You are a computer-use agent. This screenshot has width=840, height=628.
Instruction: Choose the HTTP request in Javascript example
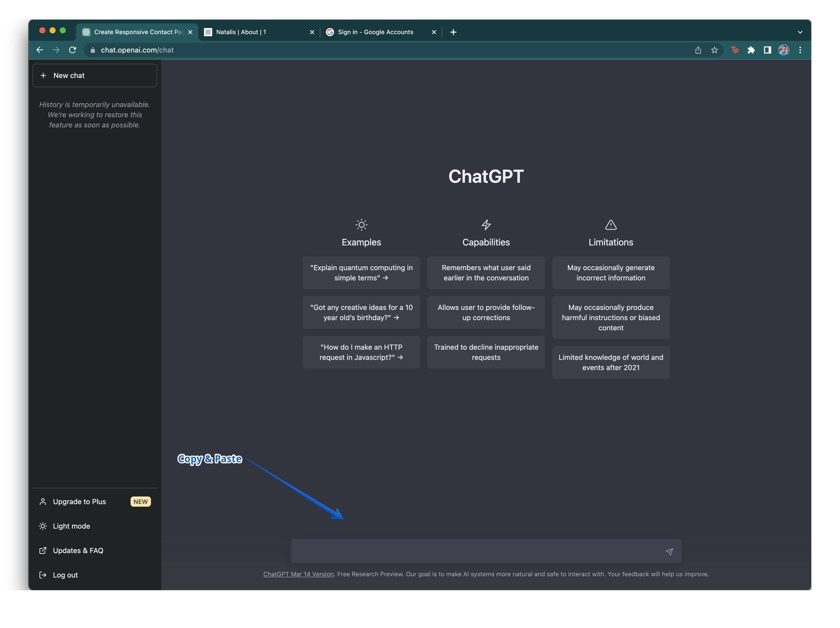361,352
